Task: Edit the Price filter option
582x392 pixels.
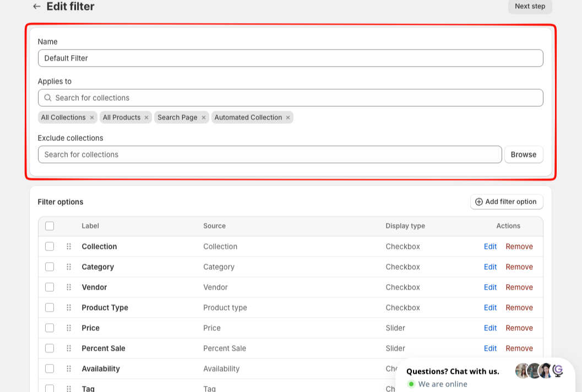Action: 490,328
